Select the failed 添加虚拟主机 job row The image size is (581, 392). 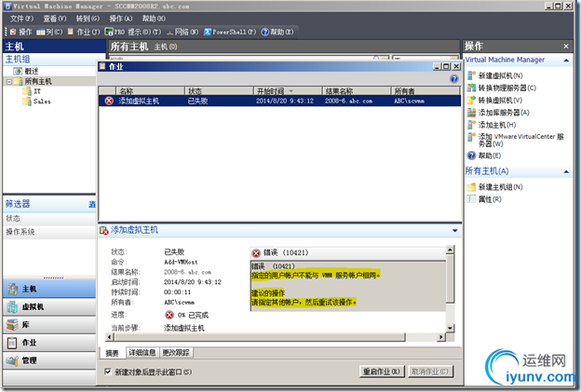279,101
